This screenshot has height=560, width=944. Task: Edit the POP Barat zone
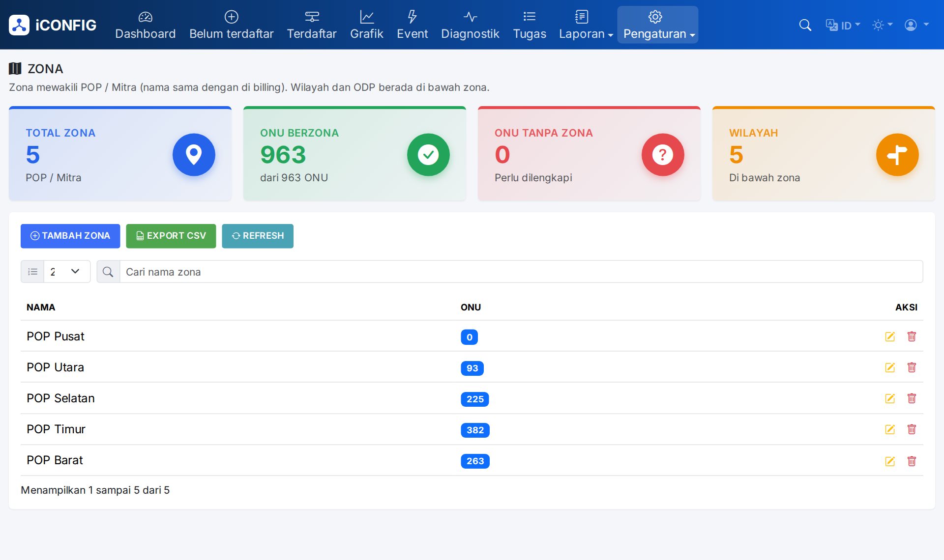pyautogui.click(x=890, y=461)
